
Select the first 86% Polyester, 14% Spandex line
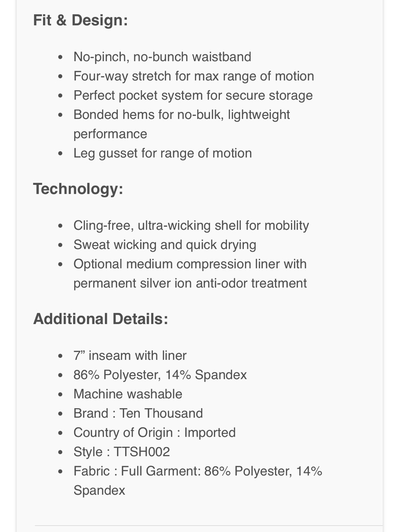(160, 375)
